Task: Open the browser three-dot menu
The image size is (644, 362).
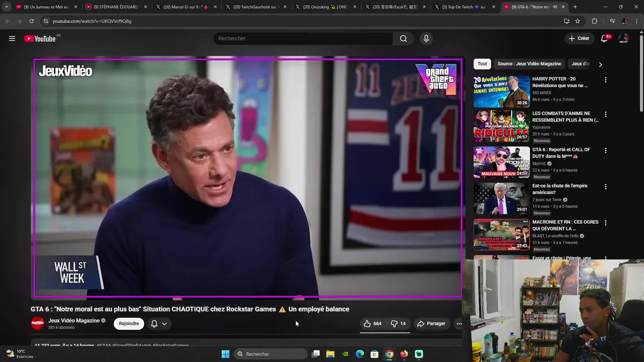Action: (x=637, y=21)
